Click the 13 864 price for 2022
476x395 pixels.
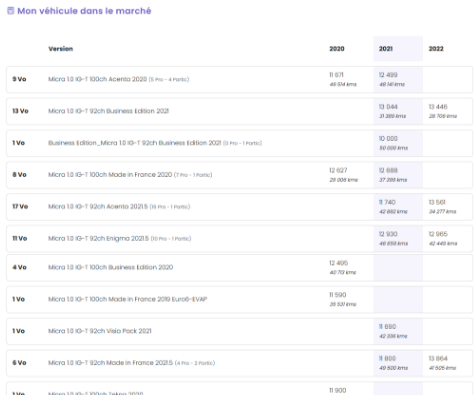[438, 358]
